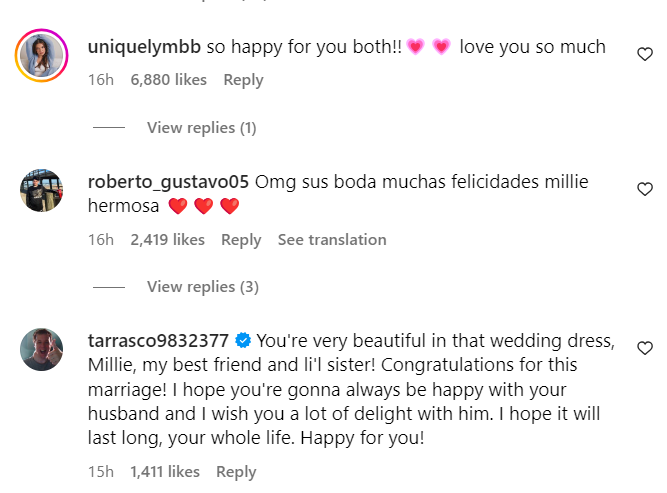
Task: Open the roberto_gustavo05 username link
Action: (x=168, y=182)
